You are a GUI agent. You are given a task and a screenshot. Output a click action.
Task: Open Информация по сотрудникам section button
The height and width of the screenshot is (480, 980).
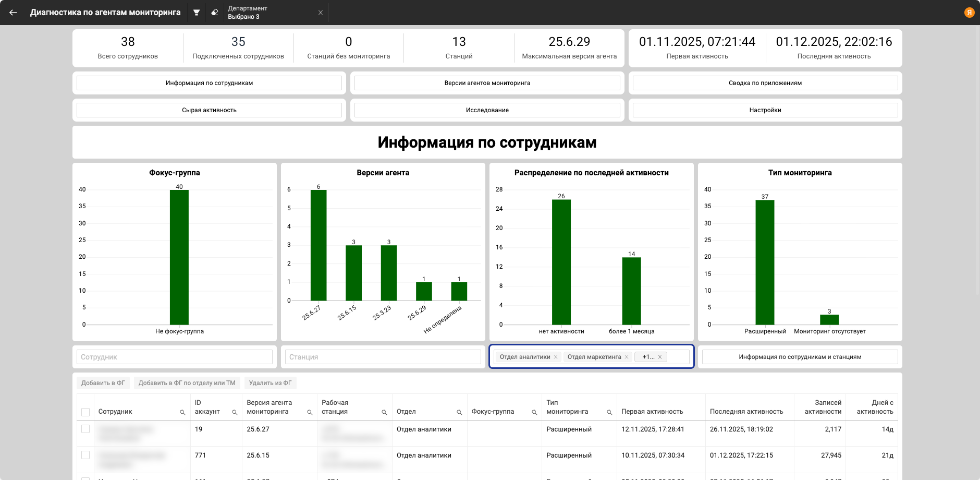pyautogui.click(x=209, y=83)
